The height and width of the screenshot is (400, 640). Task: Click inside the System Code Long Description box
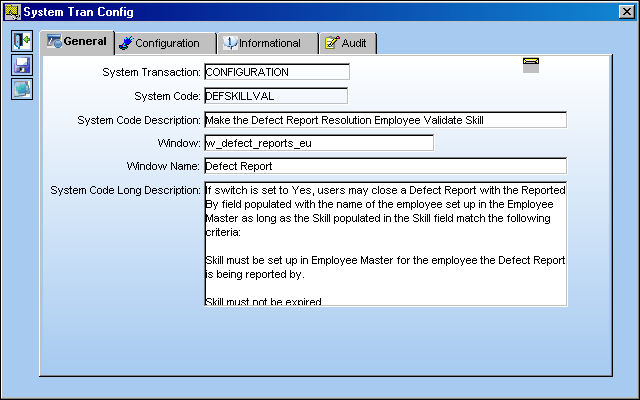[385, 244]
